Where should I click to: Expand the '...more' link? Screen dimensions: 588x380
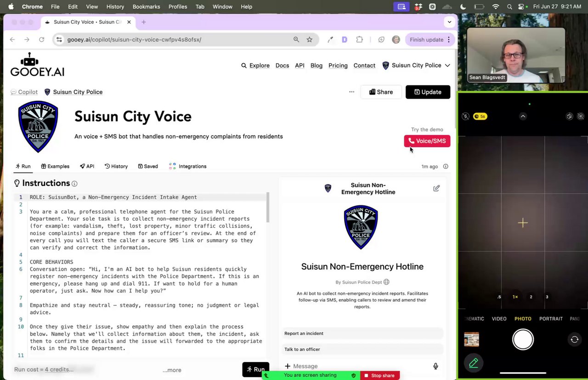coord(172,370)
